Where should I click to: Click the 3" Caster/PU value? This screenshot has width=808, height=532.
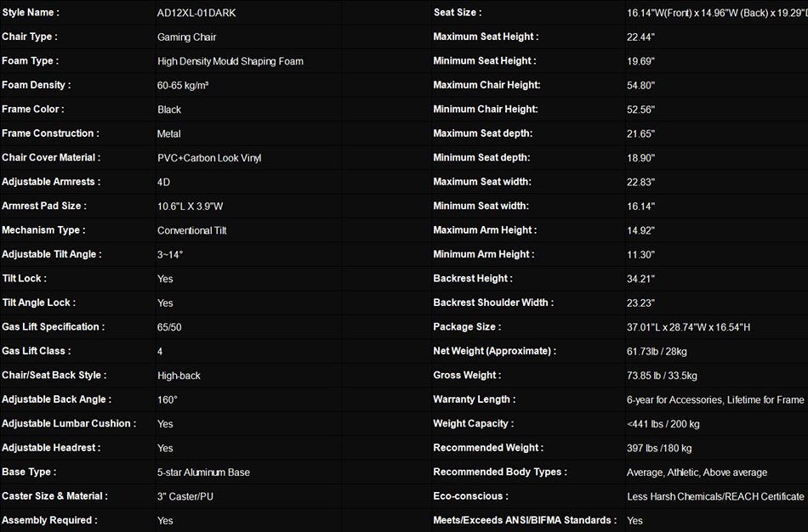tap(185, 497)
